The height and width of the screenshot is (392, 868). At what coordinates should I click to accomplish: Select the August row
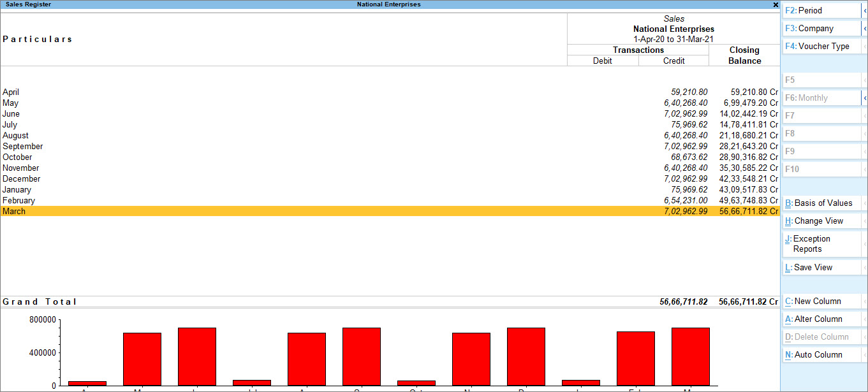tap(390, 136)
